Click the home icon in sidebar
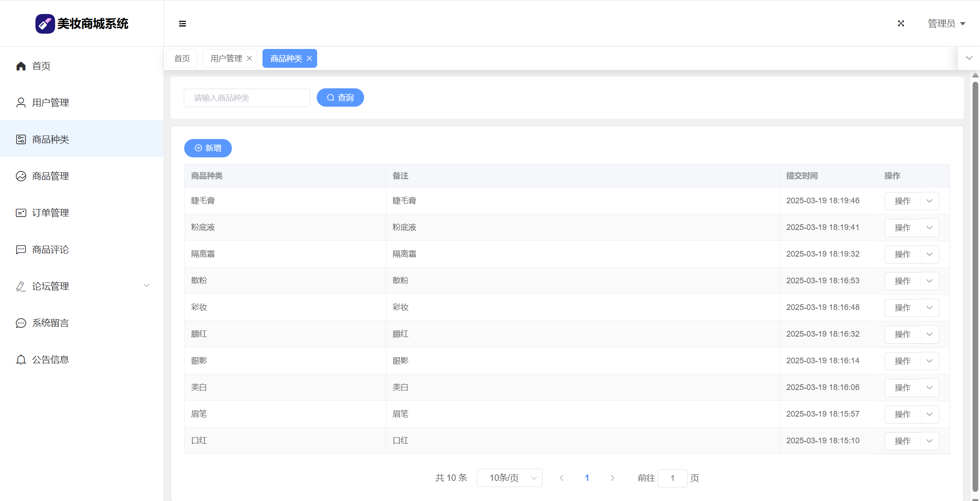This screenshot has height=501, width=980. [x=21, y=66]
